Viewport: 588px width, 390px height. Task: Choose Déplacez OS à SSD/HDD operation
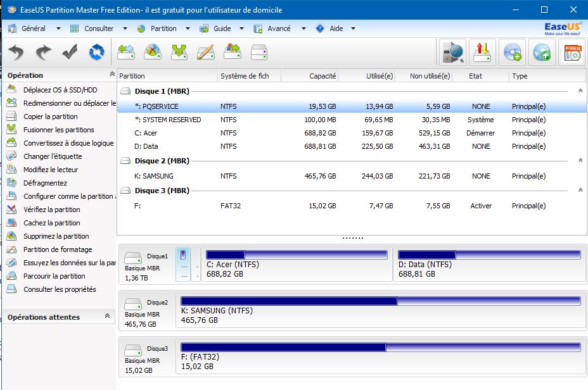pyautogui.click(x=60, y=90)
